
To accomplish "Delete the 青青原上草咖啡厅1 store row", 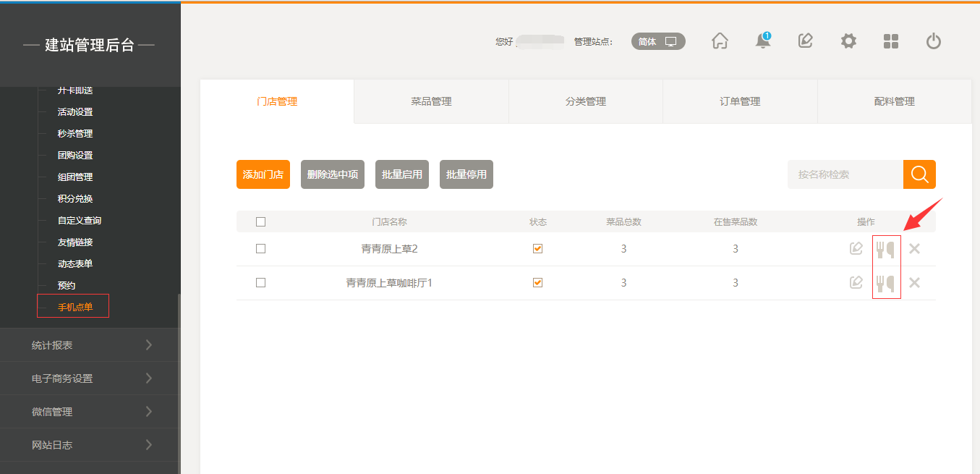I will pyautogui.click(x=914, y=283).
